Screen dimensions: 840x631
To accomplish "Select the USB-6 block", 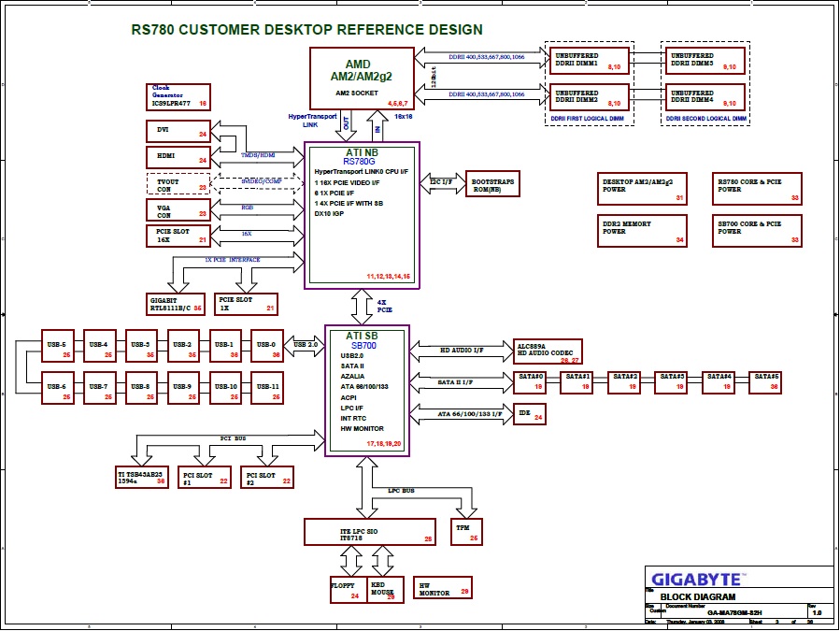I will 58,388.
